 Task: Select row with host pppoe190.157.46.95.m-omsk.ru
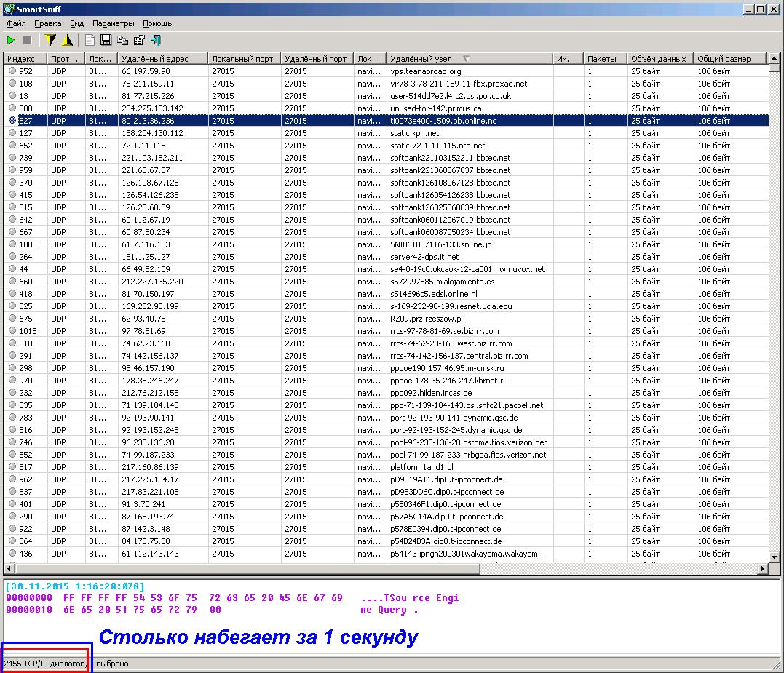coord(386,368)
